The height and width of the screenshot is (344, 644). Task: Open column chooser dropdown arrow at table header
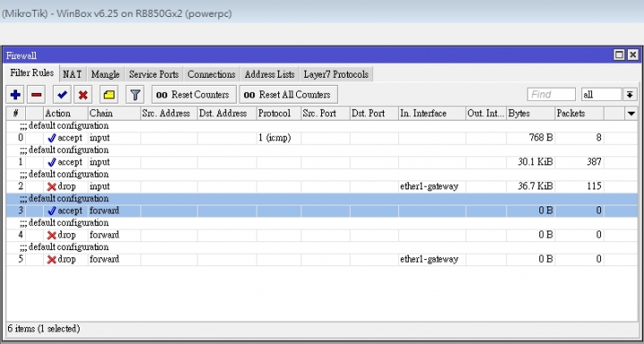coord(631,113)
